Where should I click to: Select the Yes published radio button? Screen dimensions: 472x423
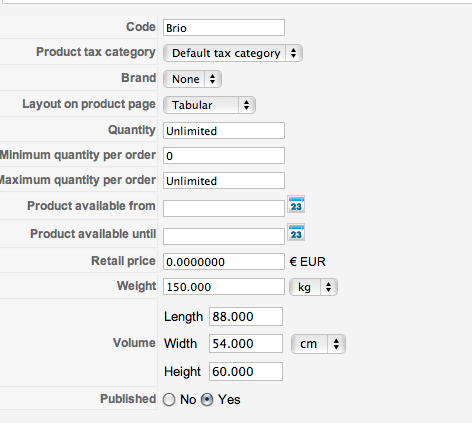207,399
